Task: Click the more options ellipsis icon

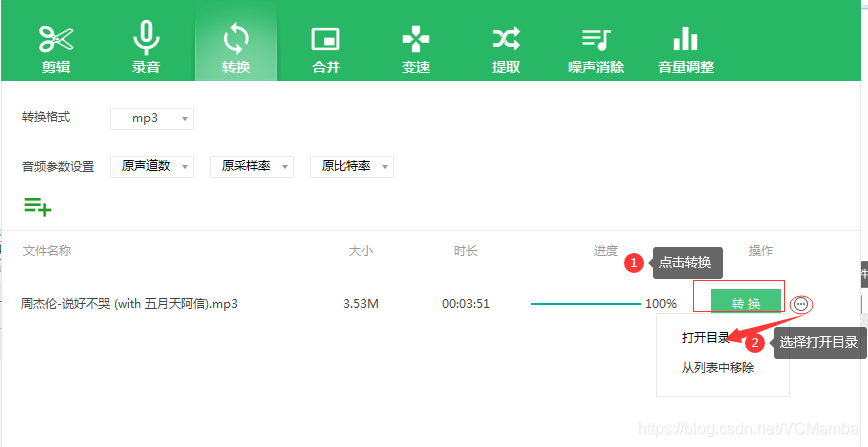Action: (801, 304)
